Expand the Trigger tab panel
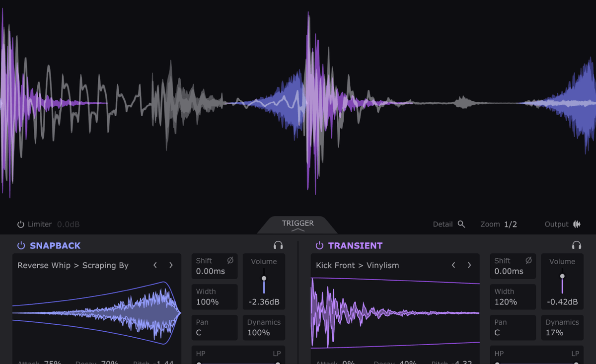Screen dimensions: 596x364 pos(298,225)
